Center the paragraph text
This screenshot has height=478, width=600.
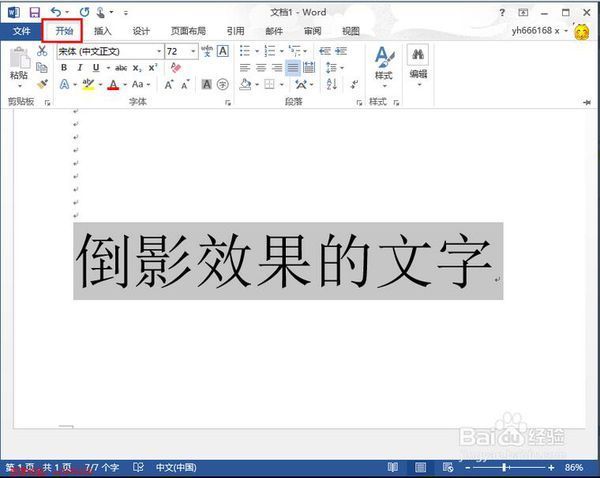[261, 68]
